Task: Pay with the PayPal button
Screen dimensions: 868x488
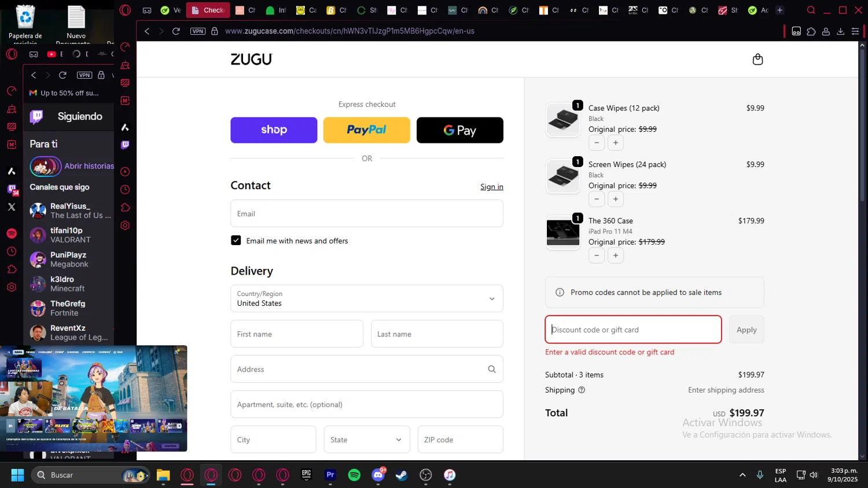Action: [367, 130]
